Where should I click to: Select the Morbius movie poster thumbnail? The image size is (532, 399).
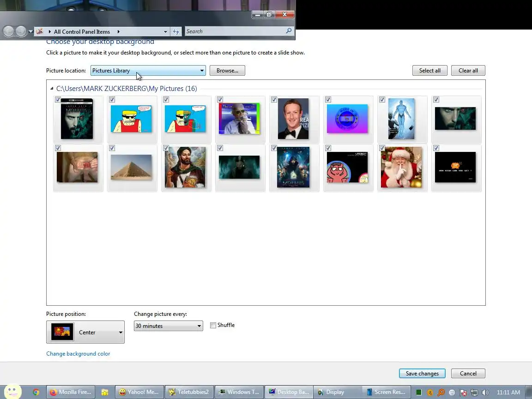[x=294, y=167]
